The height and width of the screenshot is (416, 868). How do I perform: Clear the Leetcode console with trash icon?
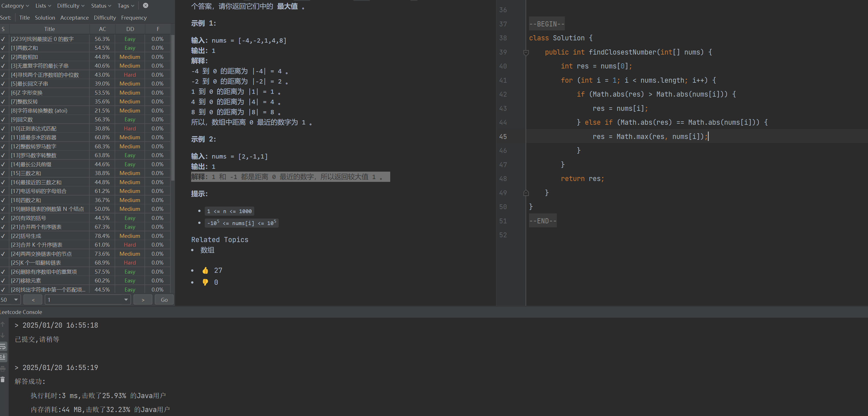[x=3, y=380]
